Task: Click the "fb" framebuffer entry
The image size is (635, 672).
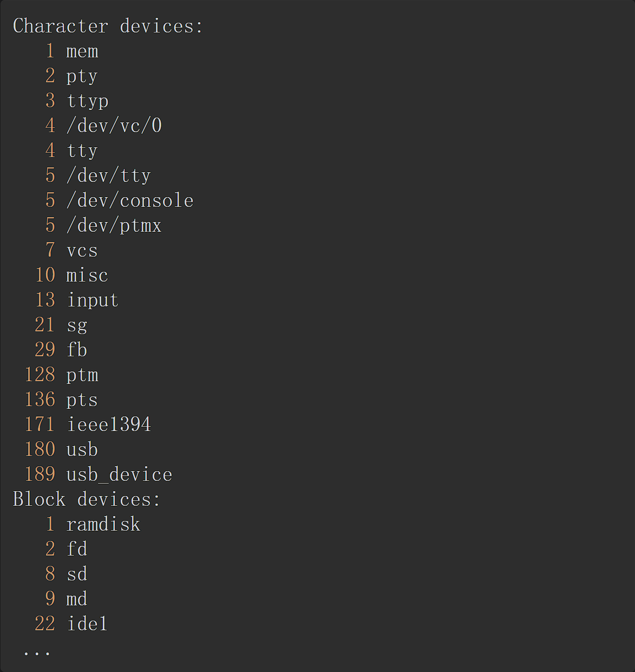Action: pyautogui.click(x=77, y=350)
